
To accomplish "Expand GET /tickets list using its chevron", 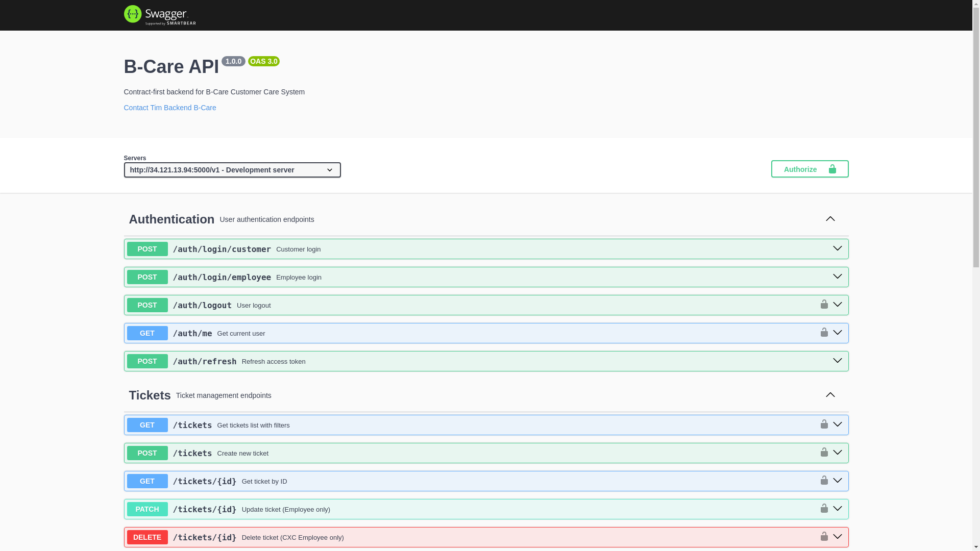I will pos(838,424).
